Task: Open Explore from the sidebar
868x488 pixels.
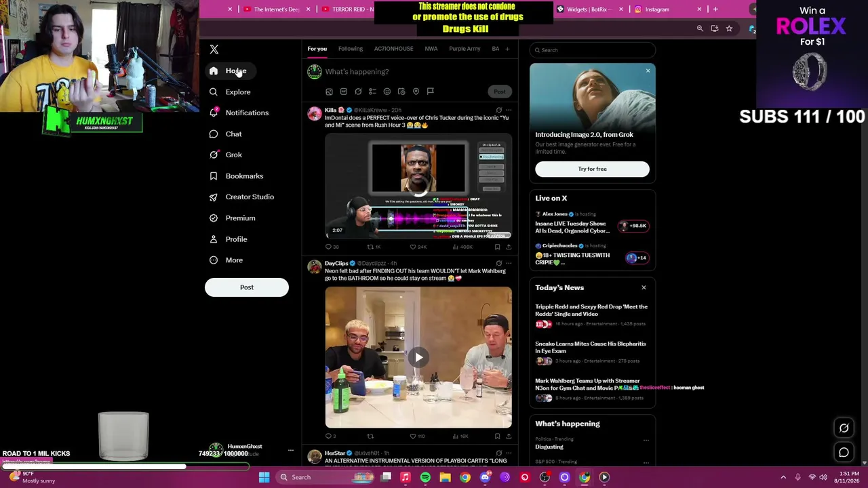Action: point(230,92)
